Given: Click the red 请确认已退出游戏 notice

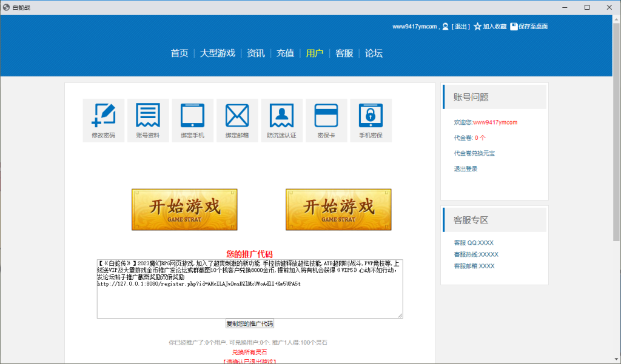Looking at the screenshot, I should click(x=249, y=361).
